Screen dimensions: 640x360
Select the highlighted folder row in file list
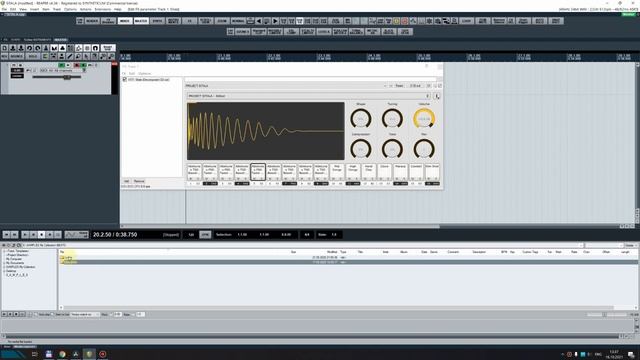[x=349, y=262]
